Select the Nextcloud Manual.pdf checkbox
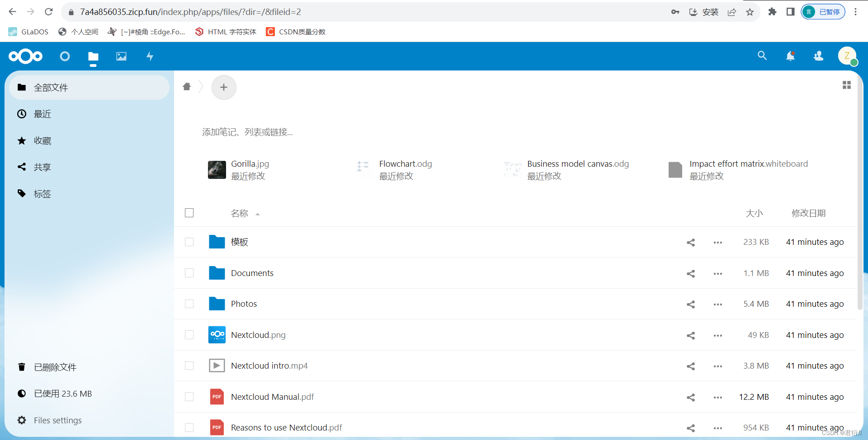868x440 pixels. 189,397
